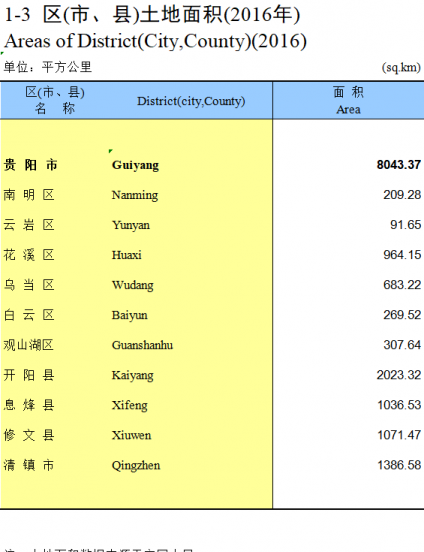This screenshot has width=424, height=552.
Task: Click the cell 息烽县
Action: [x=29, y=405]
